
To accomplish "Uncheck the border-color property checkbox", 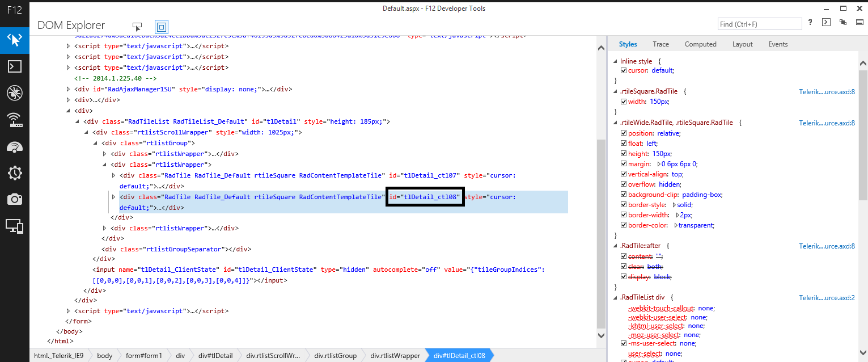I will pyautogui.click(x=624, y=225).
